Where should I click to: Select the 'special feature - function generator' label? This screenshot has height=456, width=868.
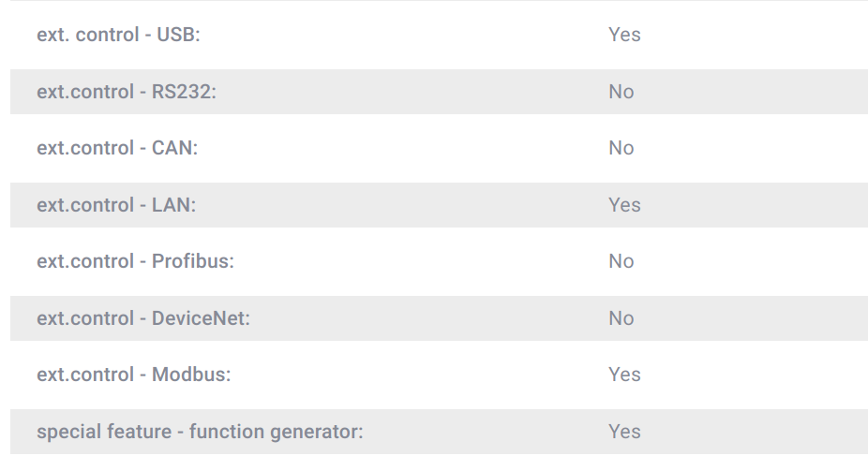[x=200, y=432]
